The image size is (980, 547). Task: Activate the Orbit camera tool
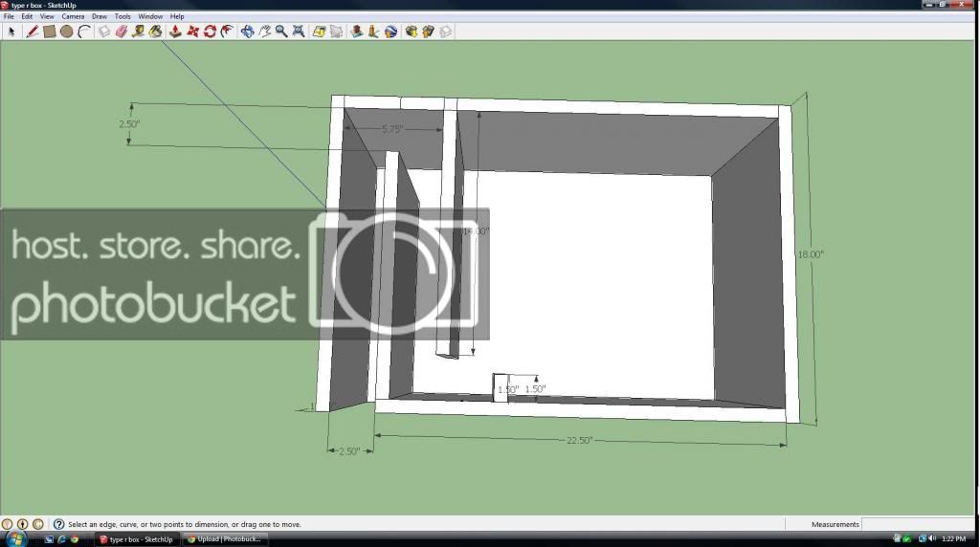248,32
